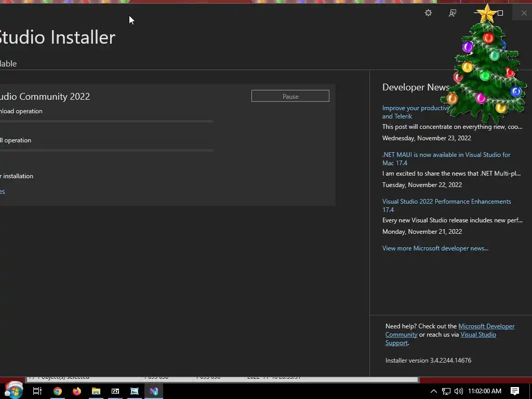532x399 pixels.
Task: View more Microsoft developer news
Action: [x=435, y=248]
